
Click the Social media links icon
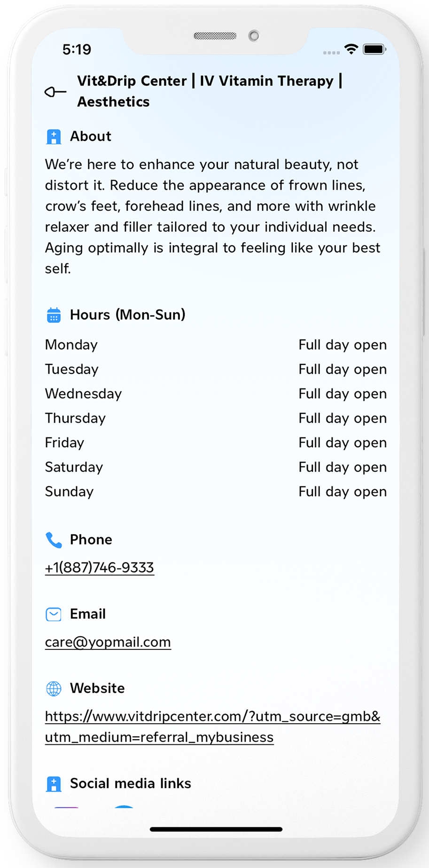[54, 784]
